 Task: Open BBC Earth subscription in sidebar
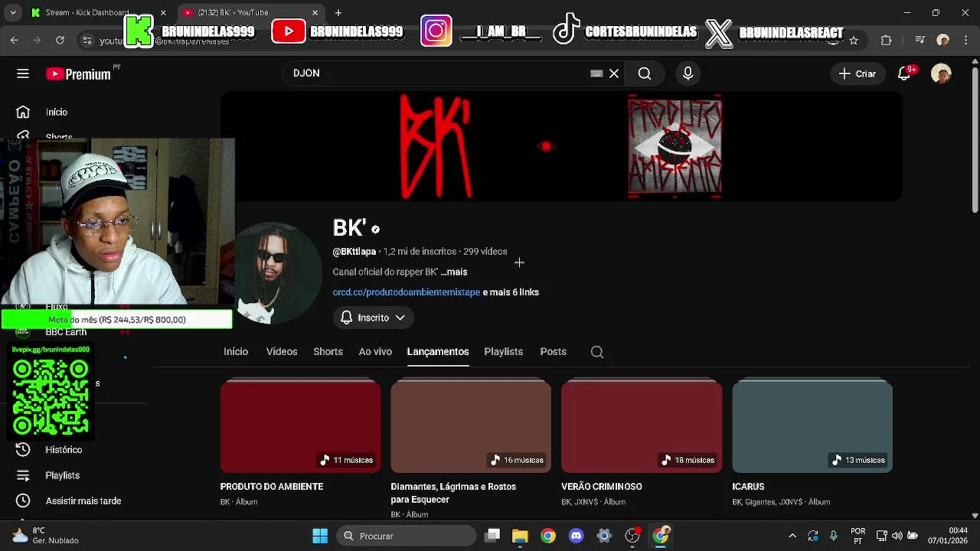pos(66,332)
